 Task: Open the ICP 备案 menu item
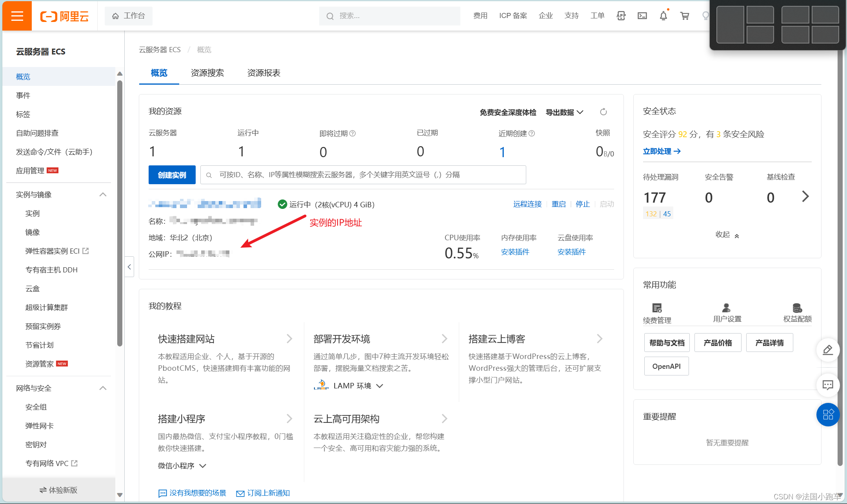(513, 16)
